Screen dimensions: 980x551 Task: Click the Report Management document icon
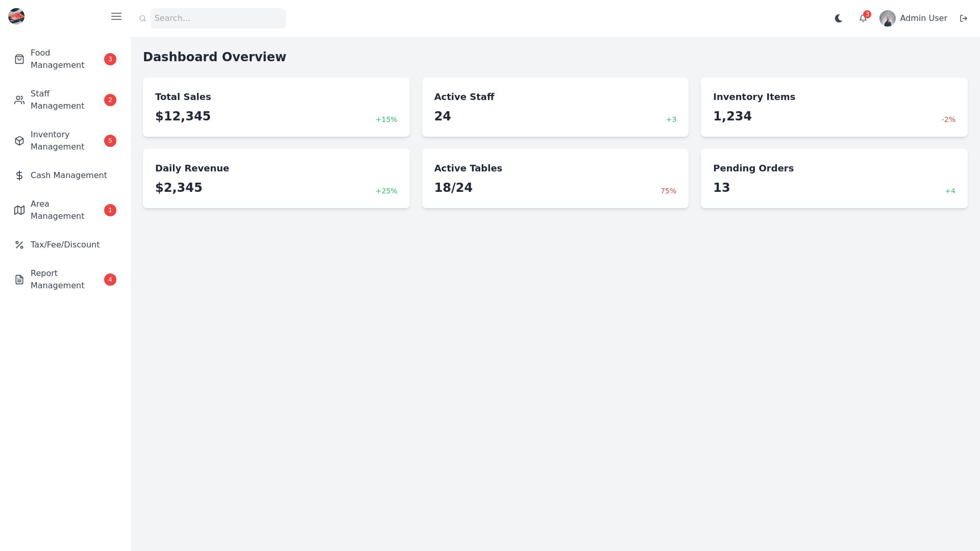(19, 280)
